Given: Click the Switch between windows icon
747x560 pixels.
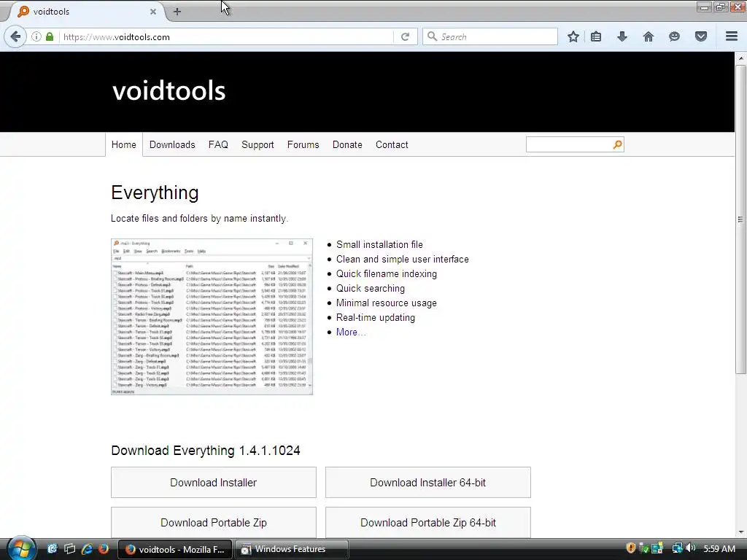Looking at the screenshot, I should [x=69, y=549].
